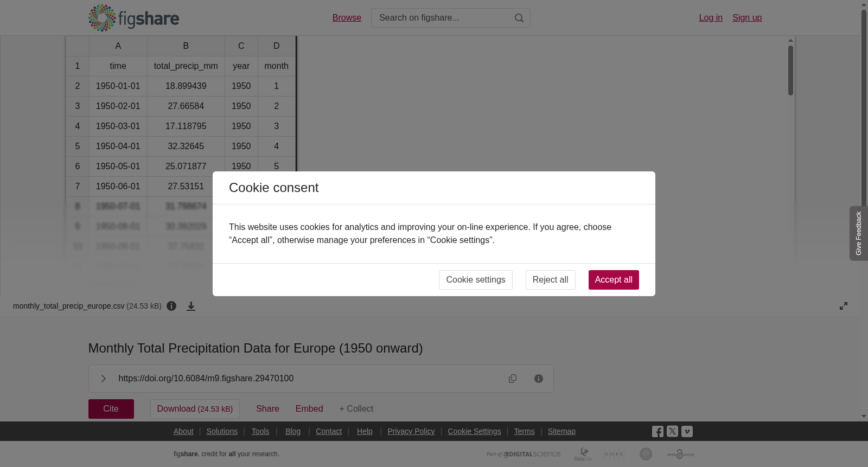Click the dataset title heading
Viewport: 868px width, 467px height.
(x=256, y=348)
